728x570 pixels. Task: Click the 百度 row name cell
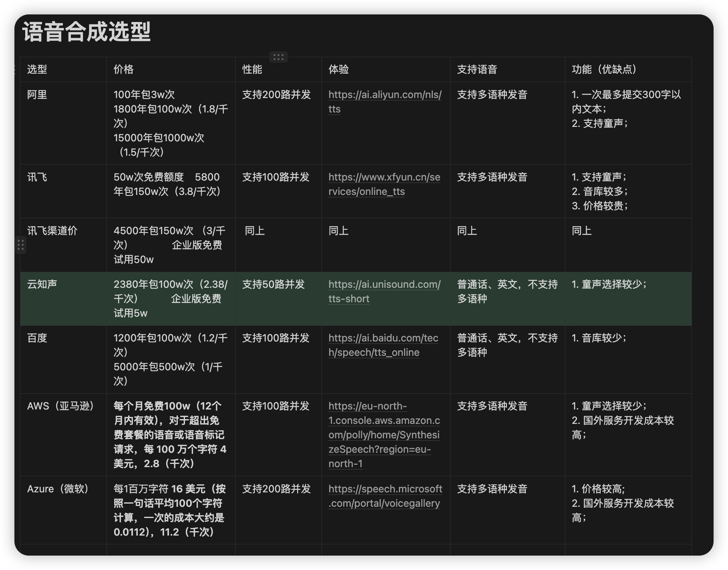63,359
